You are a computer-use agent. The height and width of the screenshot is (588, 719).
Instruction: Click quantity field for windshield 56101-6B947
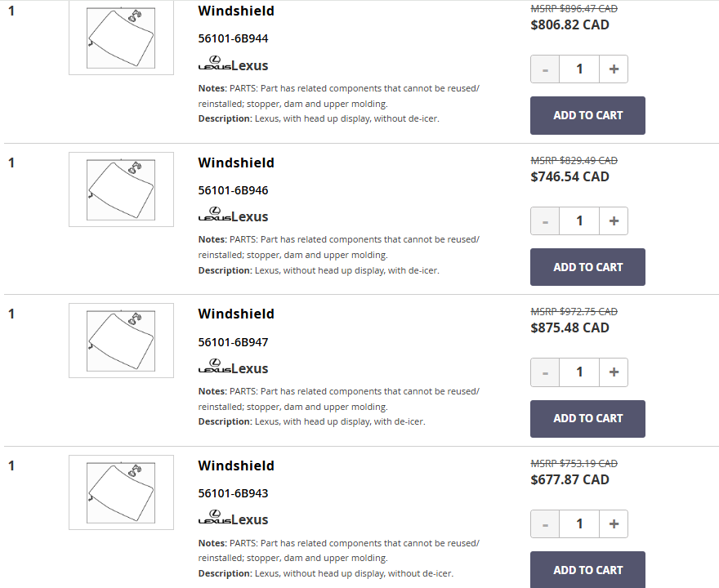click(x=579, y=372)
